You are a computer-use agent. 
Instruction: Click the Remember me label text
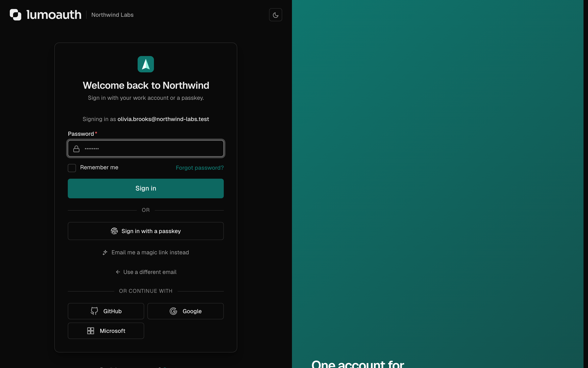pos(99,167)
